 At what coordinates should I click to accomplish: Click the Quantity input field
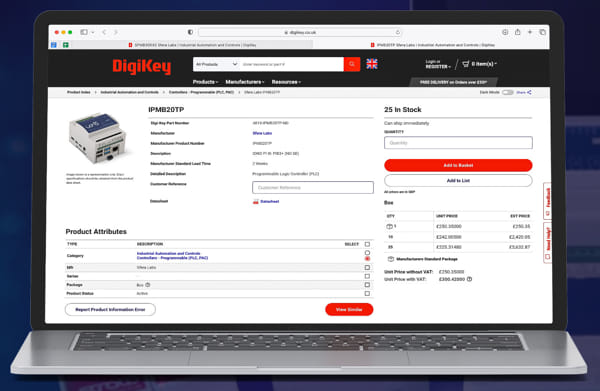(458, 143)
